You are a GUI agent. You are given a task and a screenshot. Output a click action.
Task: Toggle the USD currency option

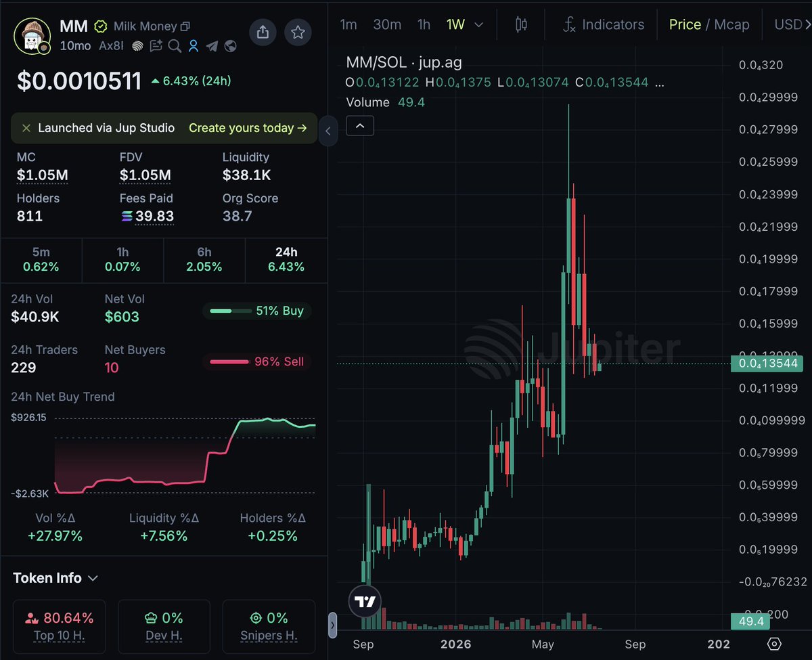coord(789,25)
